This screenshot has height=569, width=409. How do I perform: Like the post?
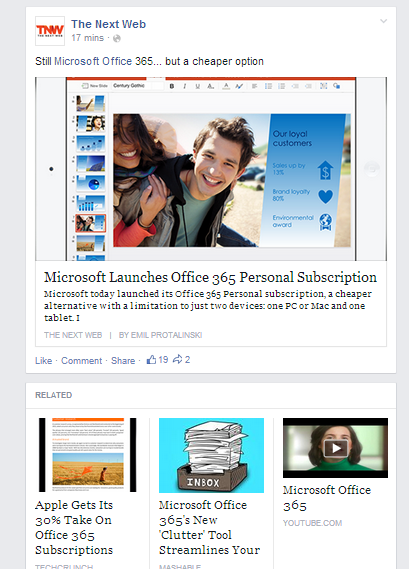click(x=44, y=361)
